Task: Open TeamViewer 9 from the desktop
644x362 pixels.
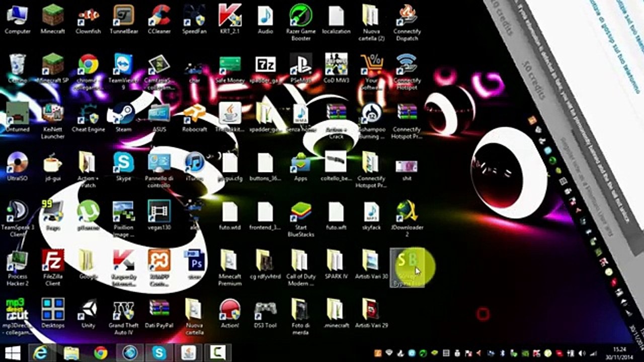Action: (x=123, y=72)
